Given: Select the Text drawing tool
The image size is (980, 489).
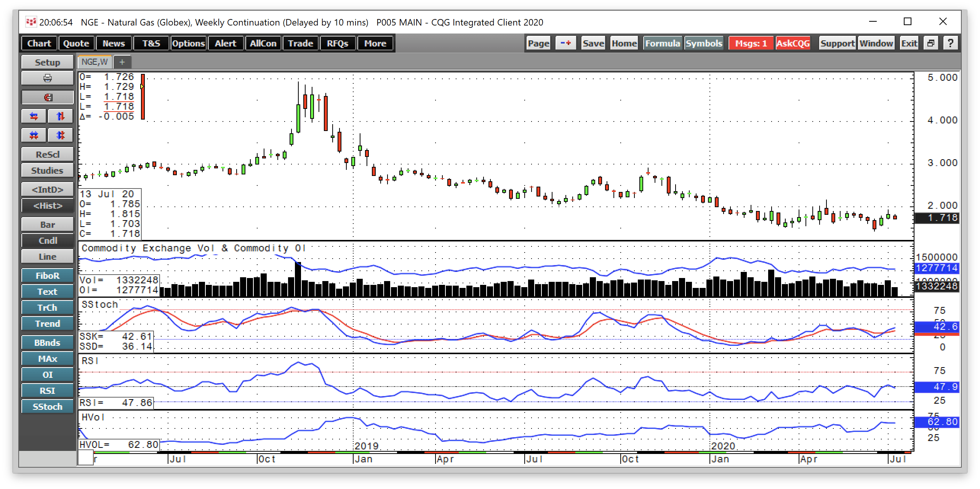Looking at the screenshot, I should (x=47, y=291).
